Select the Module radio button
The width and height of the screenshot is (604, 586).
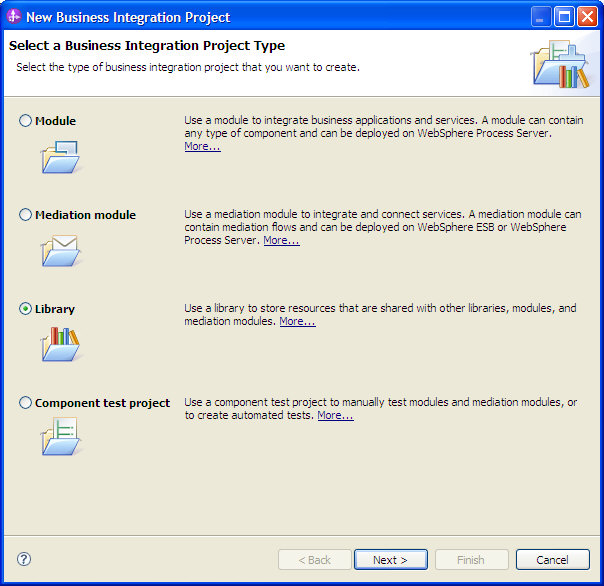coord(25,121)
